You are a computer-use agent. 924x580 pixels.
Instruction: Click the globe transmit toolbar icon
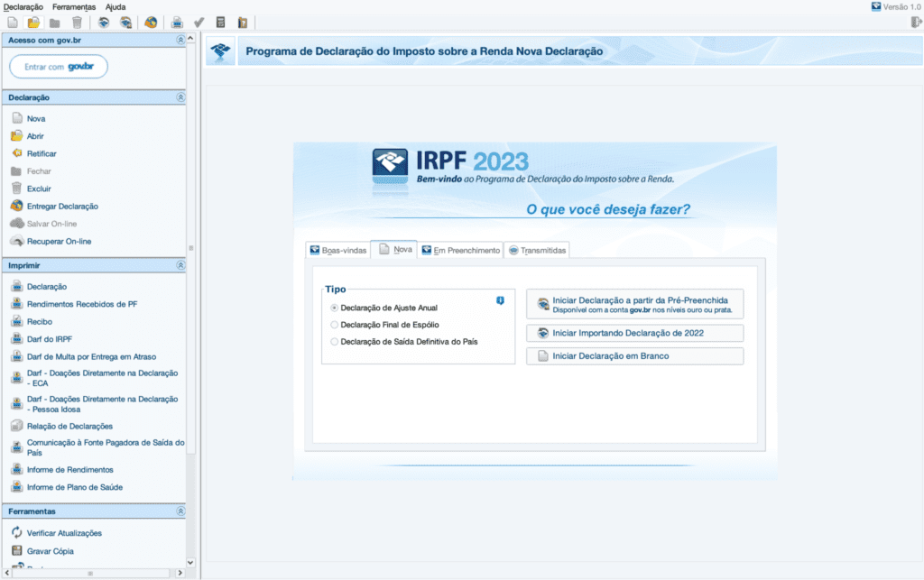tap(151, 23)
